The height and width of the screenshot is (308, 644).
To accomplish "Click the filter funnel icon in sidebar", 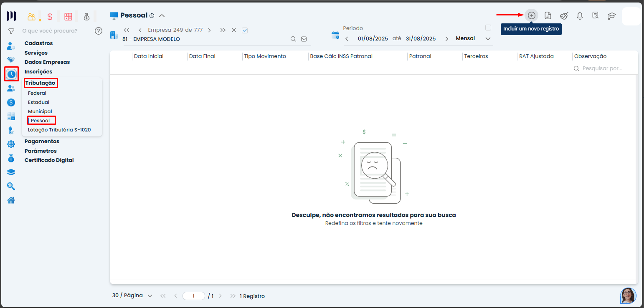I will click(x=11, y=31).
